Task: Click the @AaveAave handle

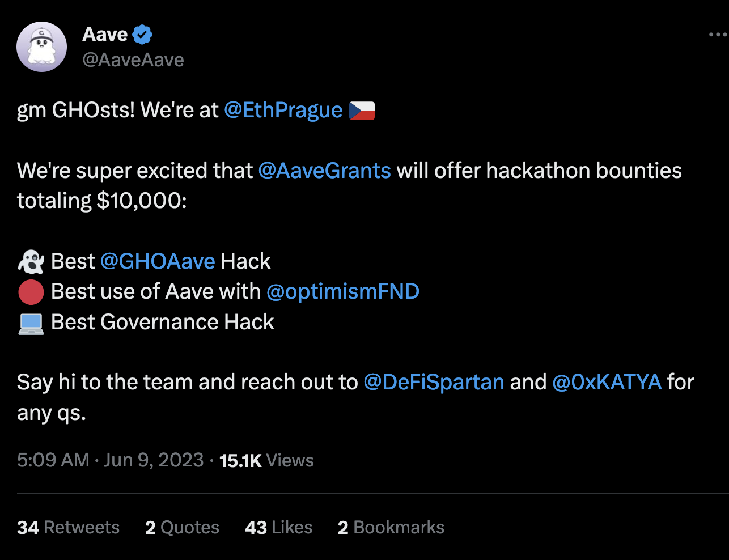Action: (x=133, y=60)
